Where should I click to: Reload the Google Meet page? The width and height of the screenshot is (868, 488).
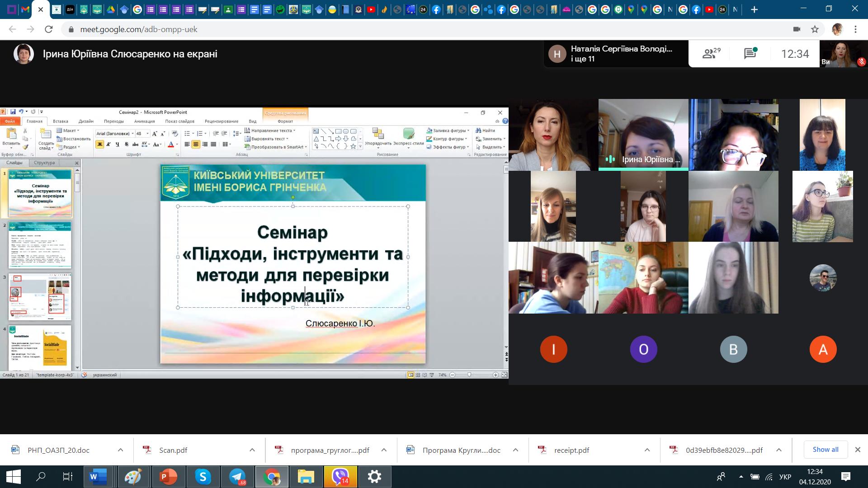(x=49, y=29)
